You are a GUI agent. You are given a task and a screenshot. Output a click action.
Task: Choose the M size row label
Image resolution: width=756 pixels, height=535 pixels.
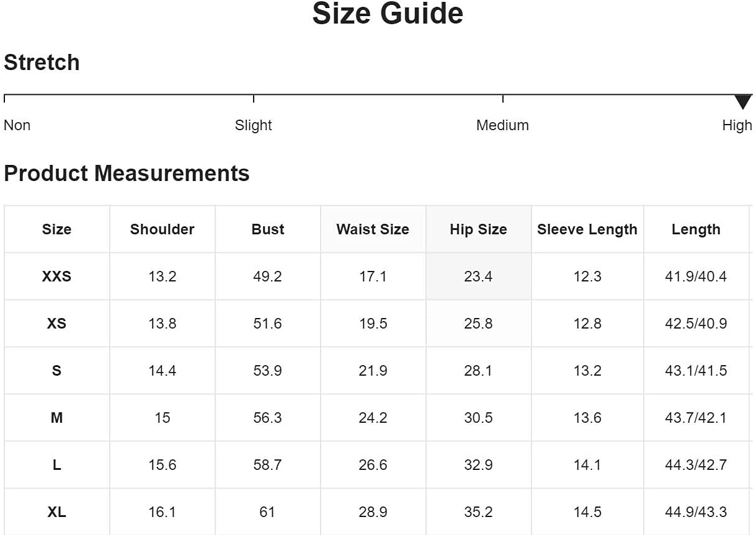(56, 418)
